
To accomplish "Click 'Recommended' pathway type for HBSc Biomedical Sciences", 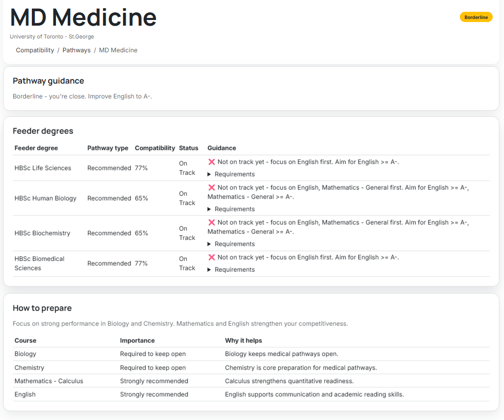I will [109, 263].
